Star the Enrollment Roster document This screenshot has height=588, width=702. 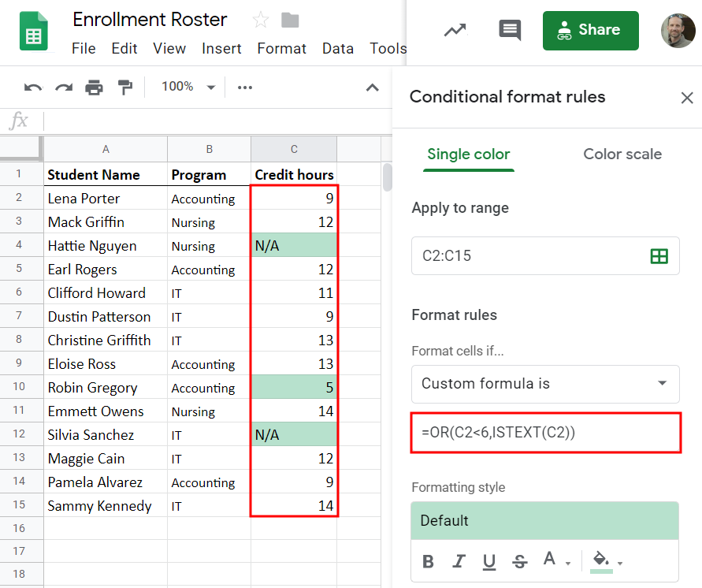(261, 20)
